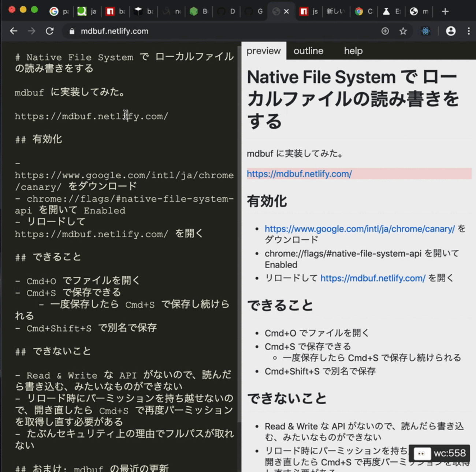Click the page reload icon
Image resolution: width=476 pixels, height=472 pixels.
click(50, 31)
